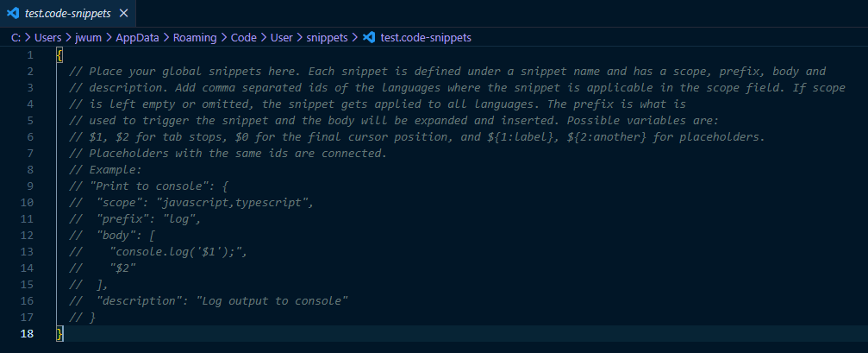Click test.code-snippets in the breadcrumb path
The height and width of the screenshot is (353, 868).
[426, 37]
